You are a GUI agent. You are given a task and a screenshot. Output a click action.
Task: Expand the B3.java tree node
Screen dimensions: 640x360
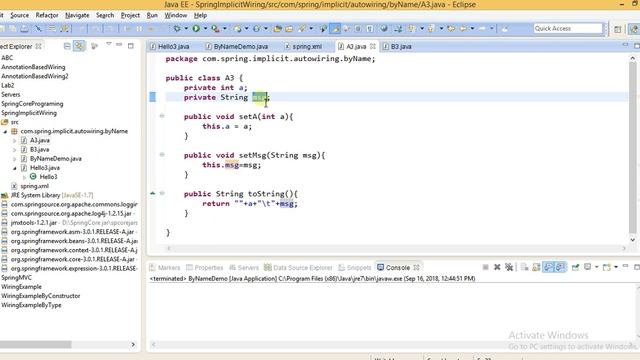(15, 149)
